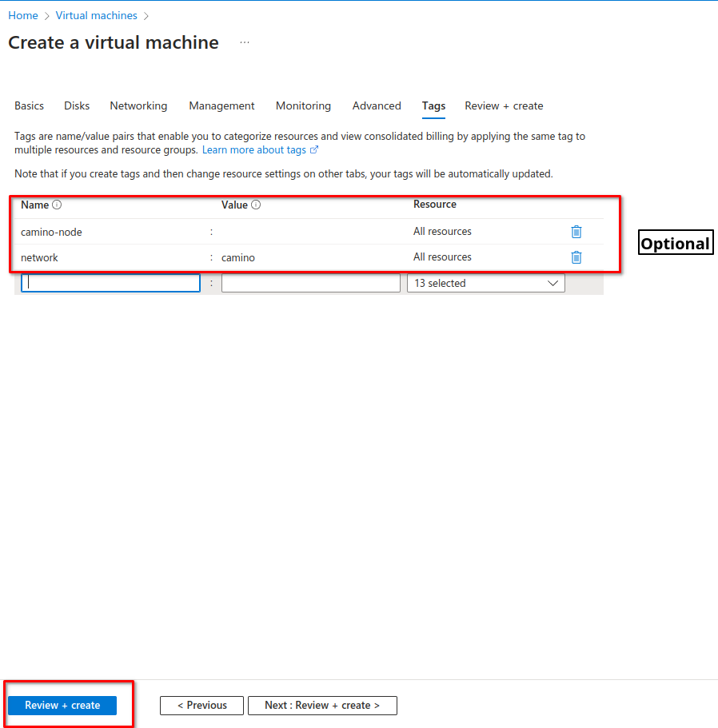Open the external link icon after Learn more

point(314,149)
